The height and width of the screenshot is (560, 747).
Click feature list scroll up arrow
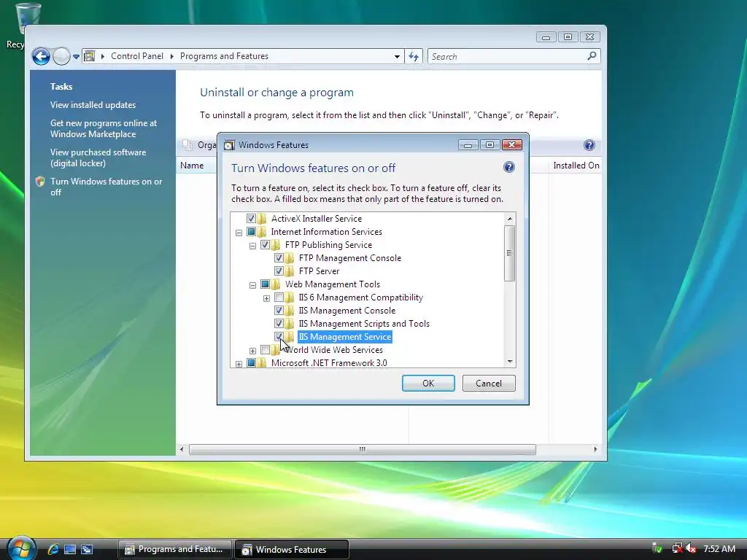pyautogui.click(x=510, y=219)
